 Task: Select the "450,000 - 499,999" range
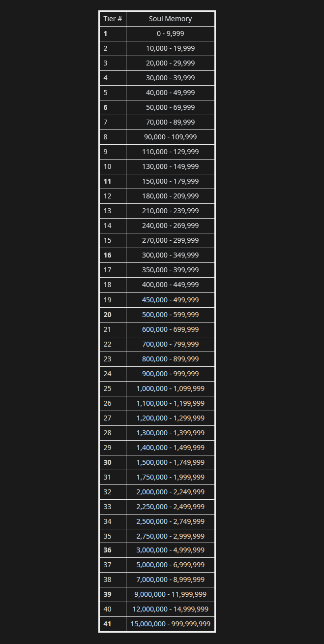point(170,300)
